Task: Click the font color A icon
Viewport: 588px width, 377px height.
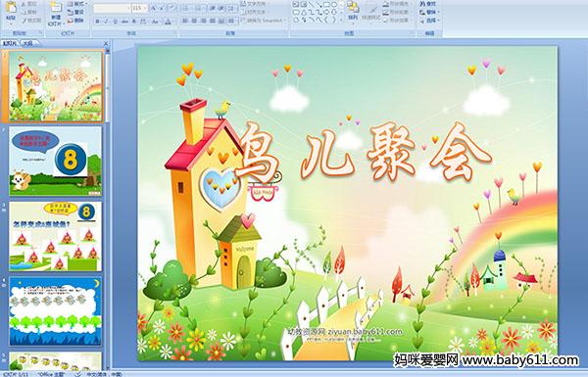Action: (x=168, y=22)
